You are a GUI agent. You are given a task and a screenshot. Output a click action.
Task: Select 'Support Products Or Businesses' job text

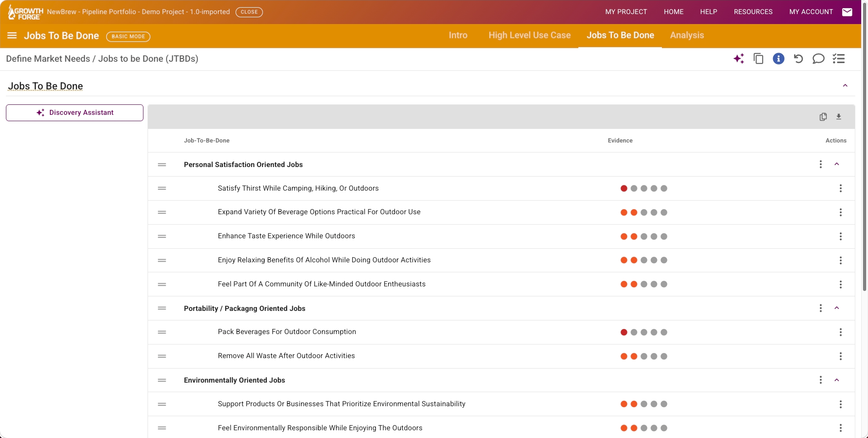point(341,404)
